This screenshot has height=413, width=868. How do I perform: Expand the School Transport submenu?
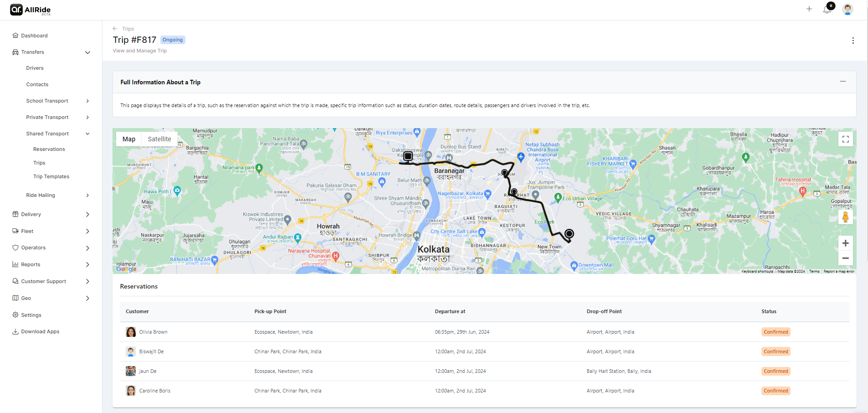pyautogui.click(x=87, y=101)
